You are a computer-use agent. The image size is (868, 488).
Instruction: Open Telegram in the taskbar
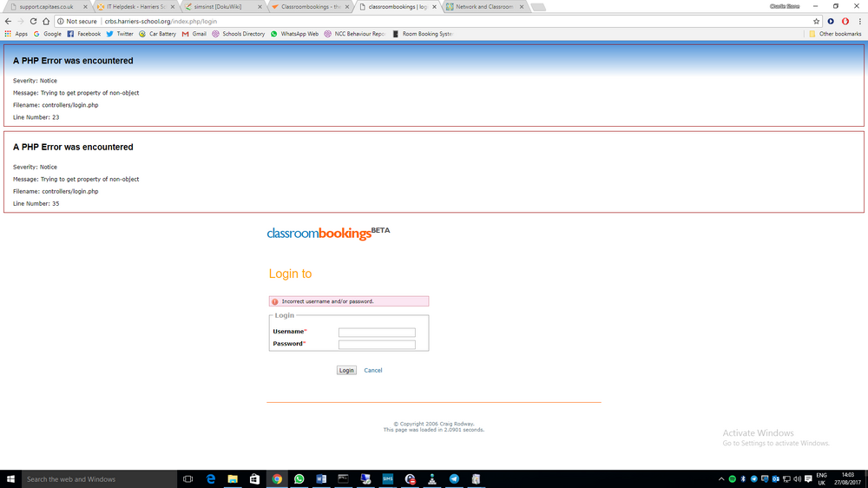[x=454, y=479]
